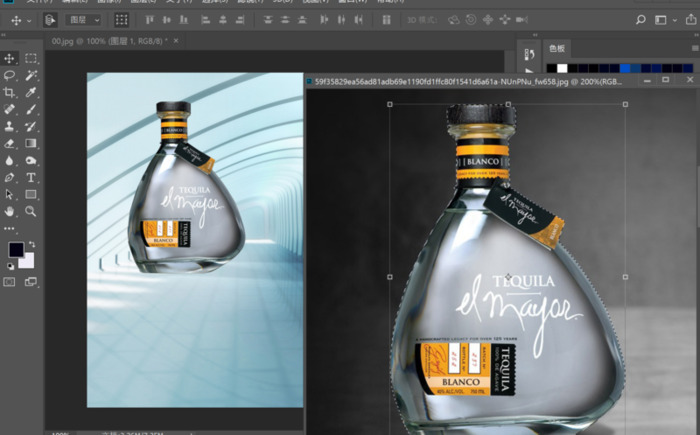Pick the bright blue swatch color
Image resolution: width=700 pixels, height=435 pixels.
626,68
